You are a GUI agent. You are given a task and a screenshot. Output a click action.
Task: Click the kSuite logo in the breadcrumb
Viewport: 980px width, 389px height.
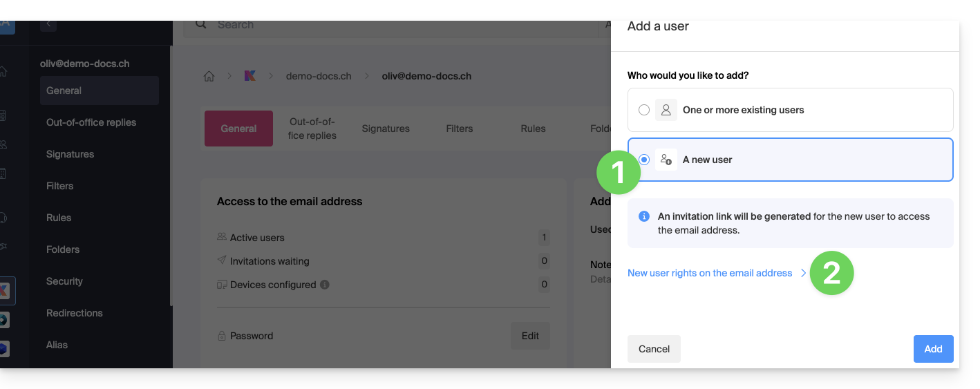coord(250,76)
